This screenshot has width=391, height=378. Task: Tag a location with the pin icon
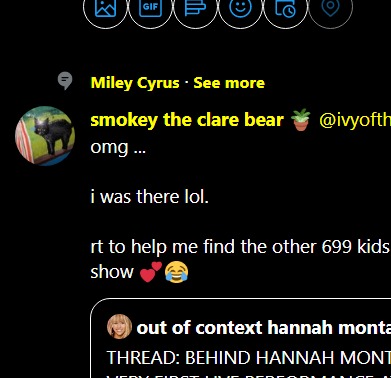[331, 7]
